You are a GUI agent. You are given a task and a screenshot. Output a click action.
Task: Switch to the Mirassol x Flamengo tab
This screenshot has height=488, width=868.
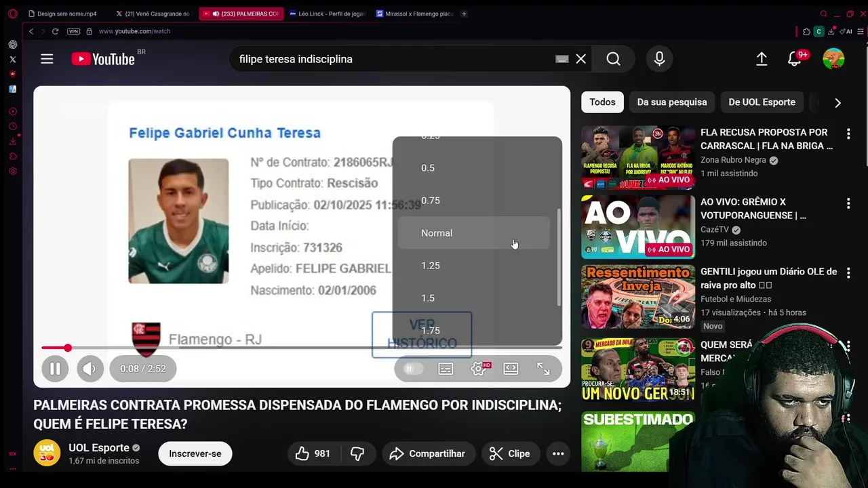pyautogui.click(x=414, y=14)
